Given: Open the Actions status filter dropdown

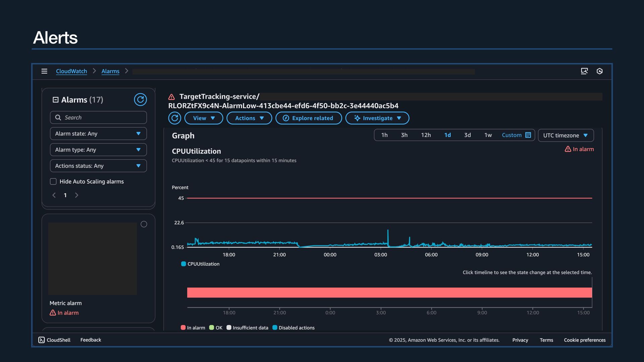Looking at the screenshot, I should click(x=98, y=166).
